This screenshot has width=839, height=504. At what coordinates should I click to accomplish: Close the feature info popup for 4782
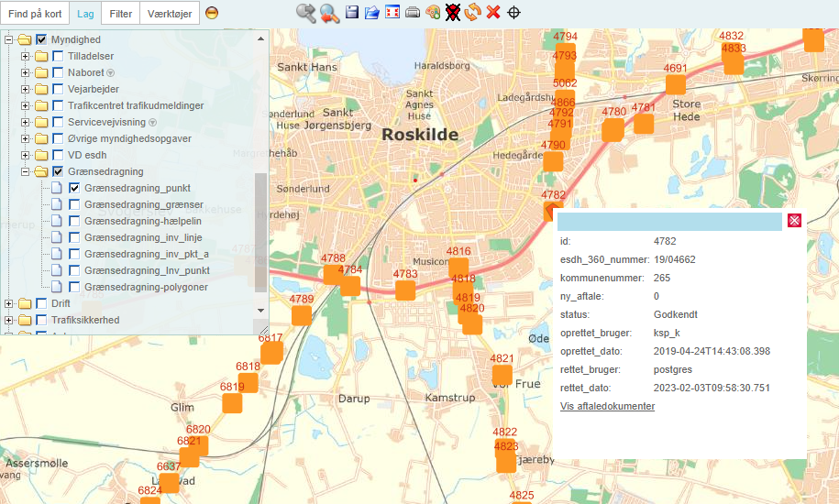(794, 221)
